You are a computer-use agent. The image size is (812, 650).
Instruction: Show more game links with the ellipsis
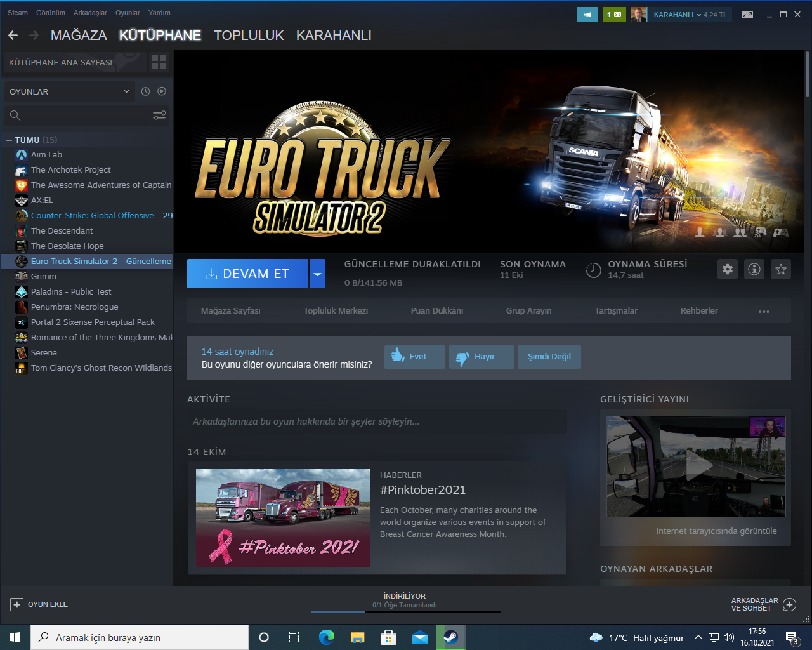pos(764,311)
